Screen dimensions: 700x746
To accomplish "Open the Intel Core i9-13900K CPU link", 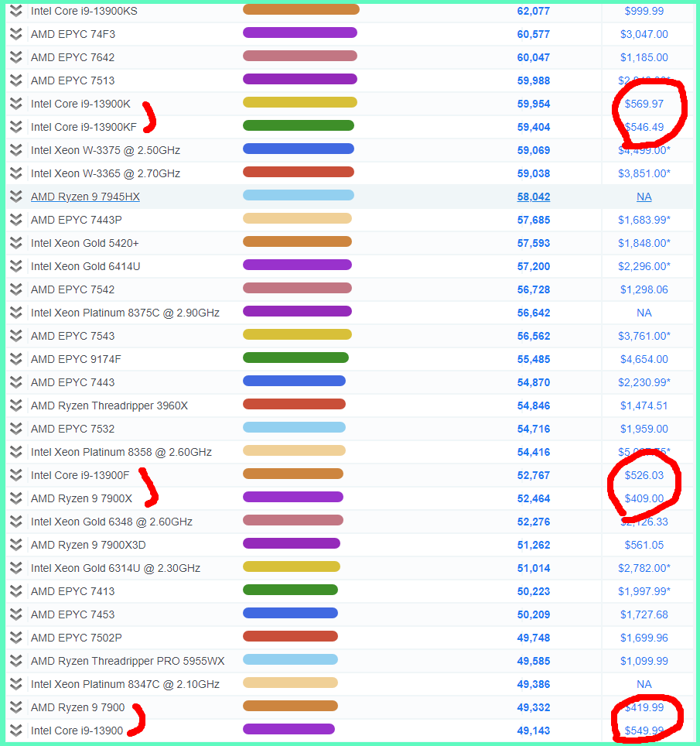I will point(80,104).
